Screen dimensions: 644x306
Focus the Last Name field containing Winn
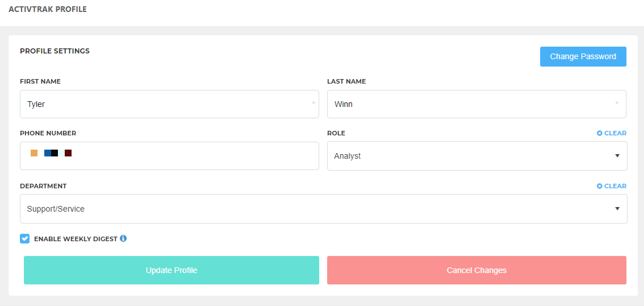coord(477,104)
